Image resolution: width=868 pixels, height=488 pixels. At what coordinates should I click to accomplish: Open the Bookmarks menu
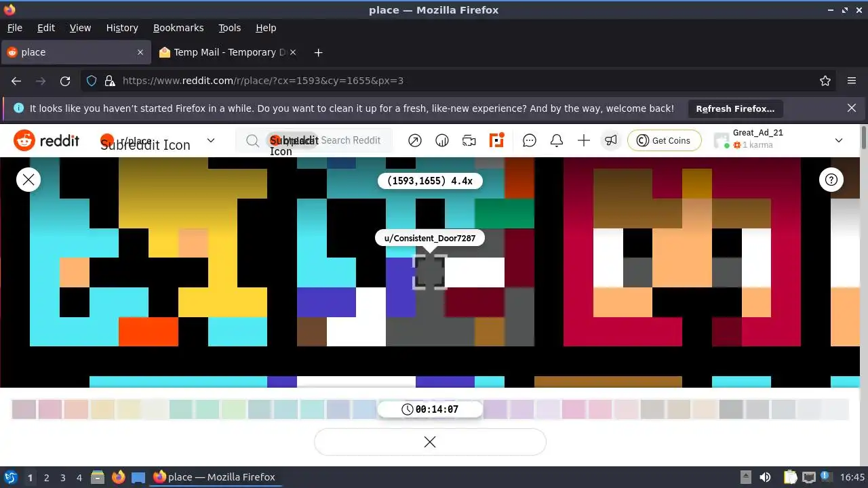[x=178, y=28]
